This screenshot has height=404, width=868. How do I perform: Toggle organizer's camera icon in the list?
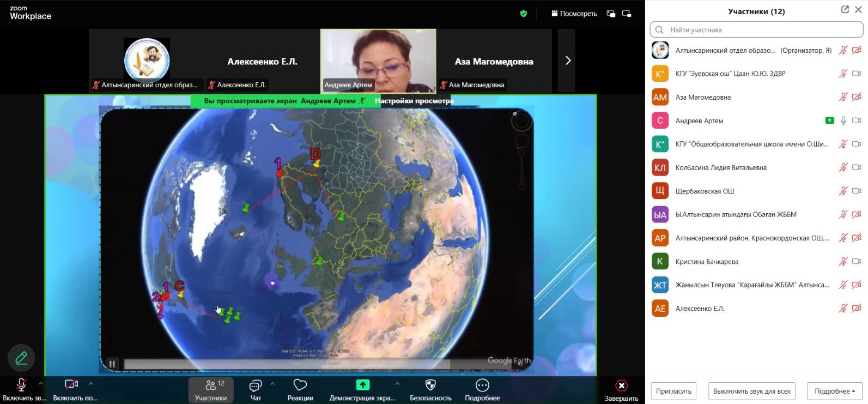click(857, 50)
